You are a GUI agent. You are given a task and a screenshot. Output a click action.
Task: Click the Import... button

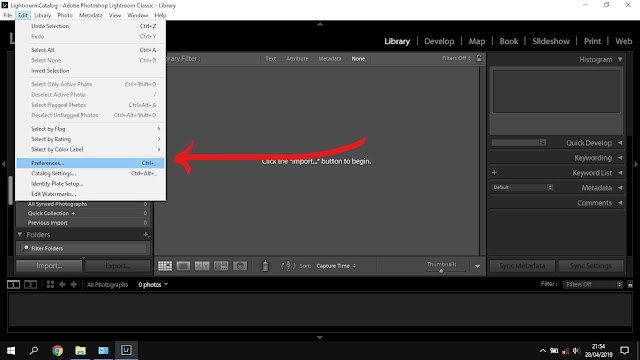(49, 266)
